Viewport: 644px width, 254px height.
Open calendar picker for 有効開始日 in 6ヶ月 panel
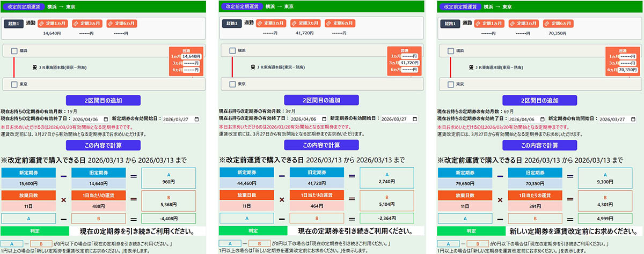pyautogui.click(x=633, y=119)
